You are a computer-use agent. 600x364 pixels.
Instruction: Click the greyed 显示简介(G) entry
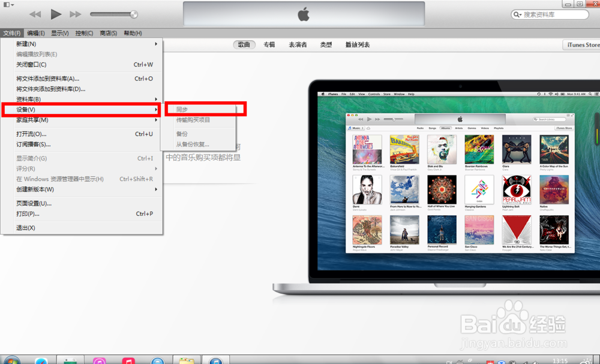pos(82,158)
